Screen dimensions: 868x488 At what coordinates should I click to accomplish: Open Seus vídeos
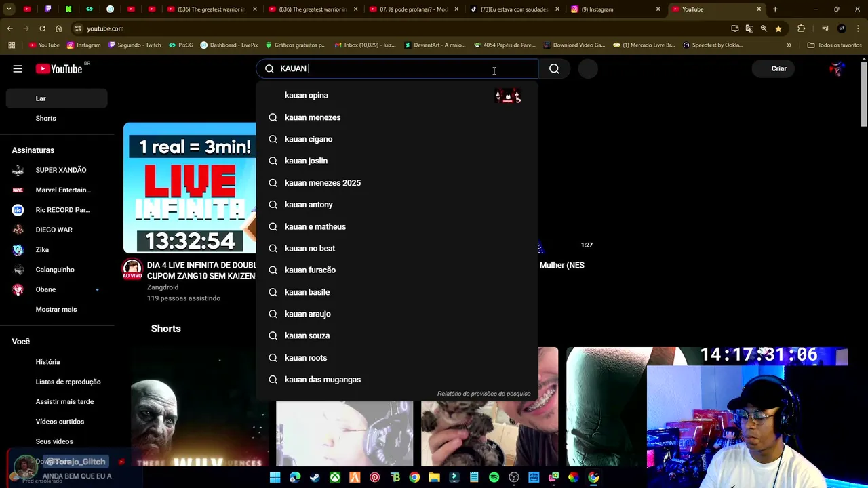pyautogui.click(x=56, y=441)
